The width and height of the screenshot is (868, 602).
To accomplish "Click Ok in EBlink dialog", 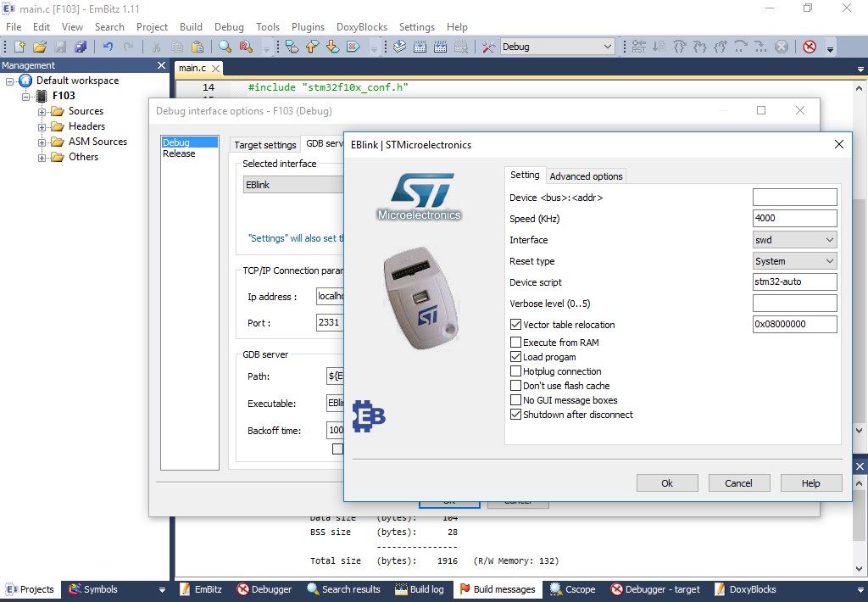I will click(667, 483).
